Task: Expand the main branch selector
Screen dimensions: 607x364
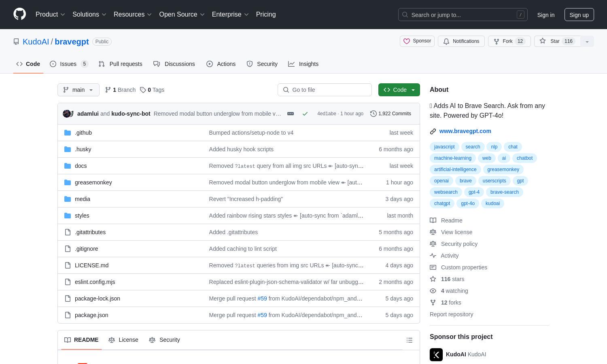Action: [79, 90]
